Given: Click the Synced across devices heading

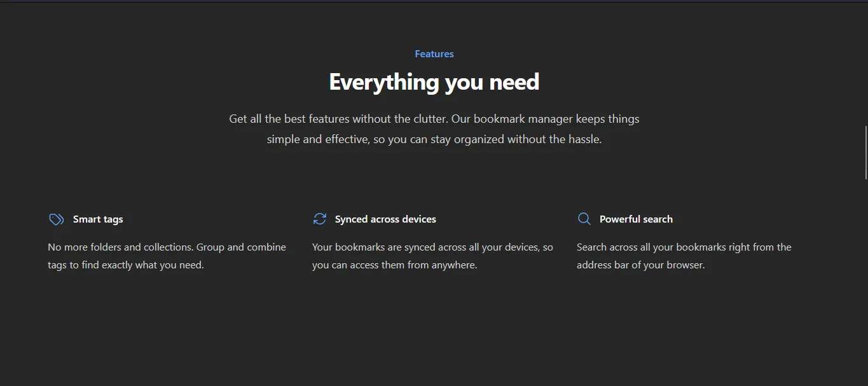Looking at the screenshot, I should 385,219.
